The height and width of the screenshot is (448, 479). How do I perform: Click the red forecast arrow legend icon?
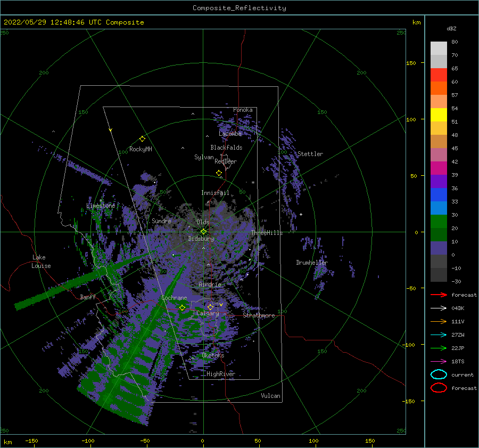click(439, 295)
